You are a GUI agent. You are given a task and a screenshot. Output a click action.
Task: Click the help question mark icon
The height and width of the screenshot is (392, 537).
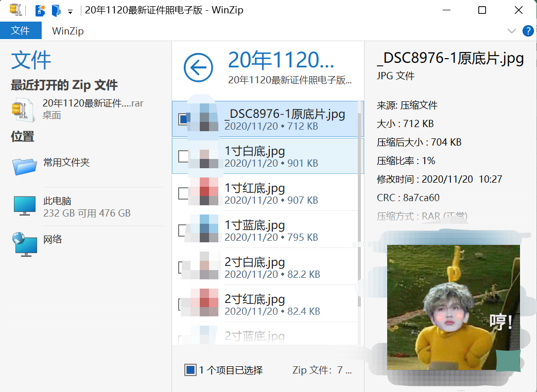(x=528, y=30)
